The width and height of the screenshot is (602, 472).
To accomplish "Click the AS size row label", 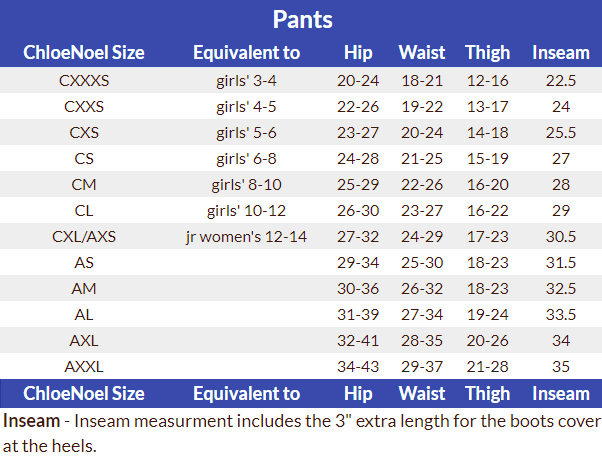I will coord(84,263).
